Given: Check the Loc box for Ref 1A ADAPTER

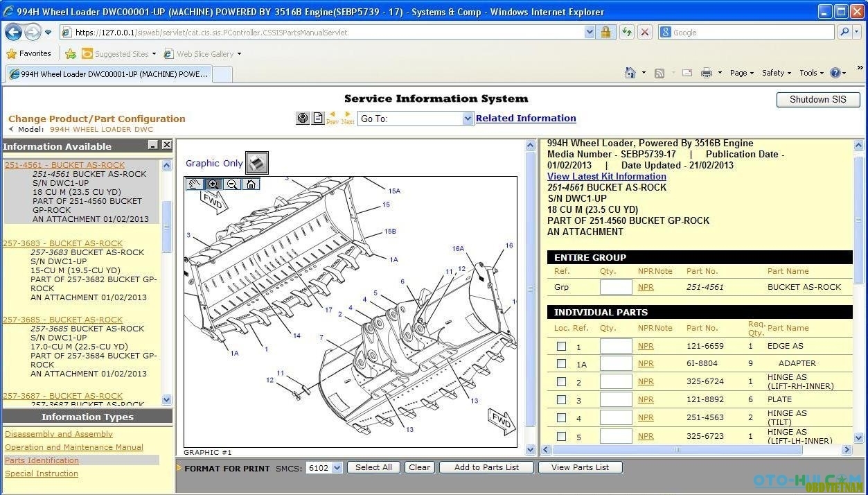Looking at the screenshot, I should [x=561, y=363].
